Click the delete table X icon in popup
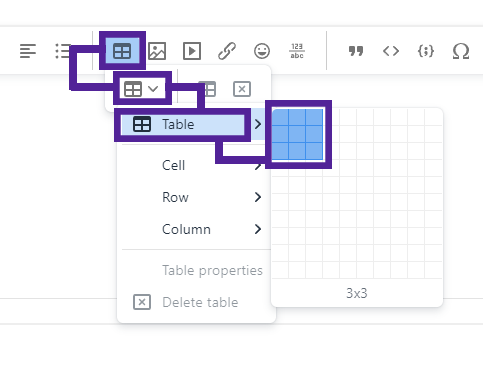483x377 pixels. tap(242, 89)
